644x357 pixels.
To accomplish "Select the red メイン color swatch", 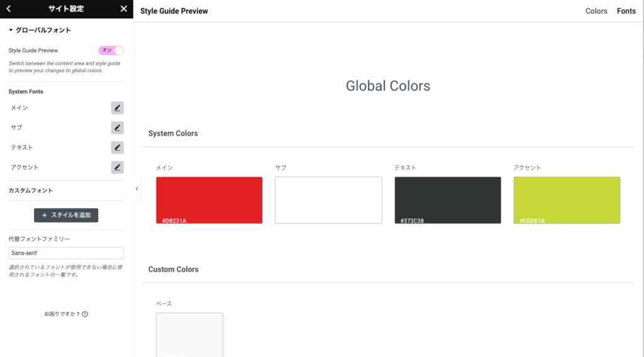I will pyautogui.click(x=209, y=200).
